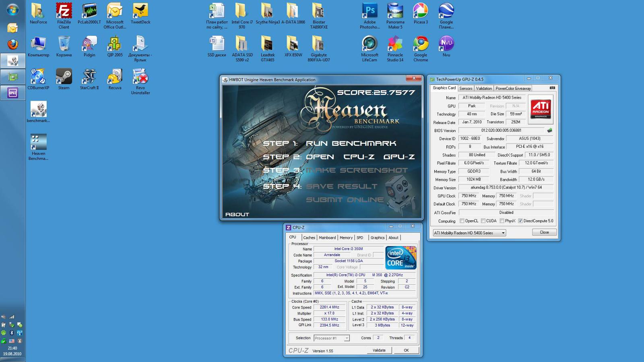The image size is (644, 362).
Task: Toggle the DirectCompute 5.0 checkbox
Action: point(520,221)
